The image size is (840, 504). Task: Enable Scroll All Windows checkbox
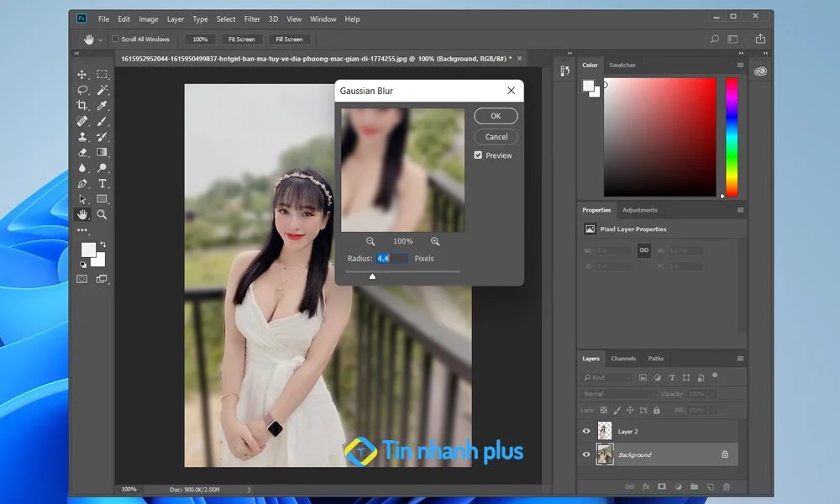[116, 39]
